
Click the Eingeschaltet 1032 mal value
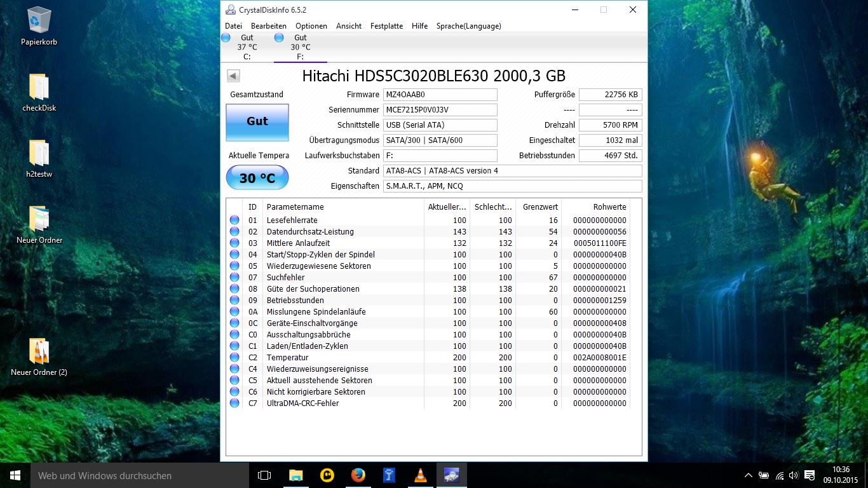611,140
